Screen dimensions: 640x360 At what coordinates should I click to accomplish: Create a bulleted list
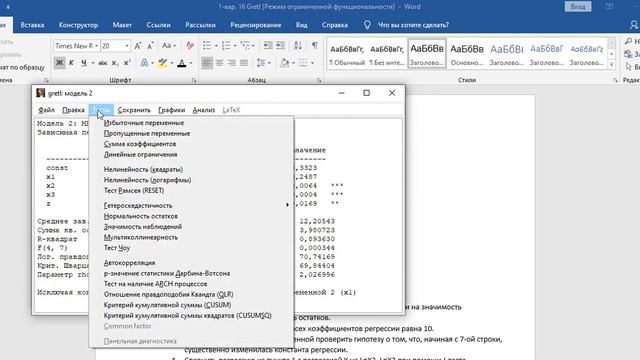pyautogui.click(x=207, y=45)
